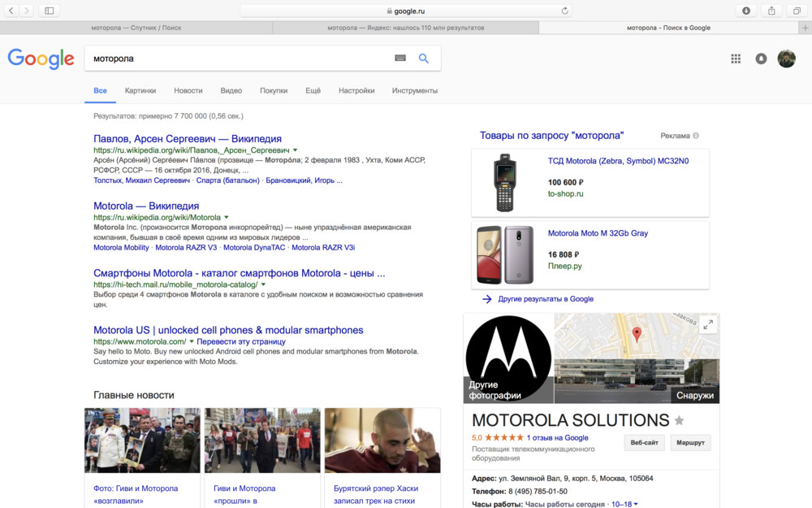Switch to the Спутник / Поиск browser tab

pyautogui.click(x=136, y=28)
